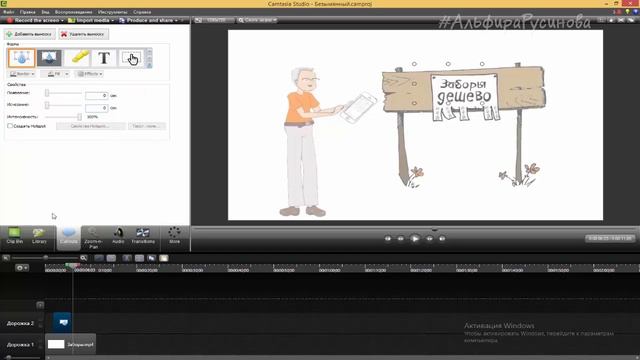Select the dark blur callout shape

49,58
